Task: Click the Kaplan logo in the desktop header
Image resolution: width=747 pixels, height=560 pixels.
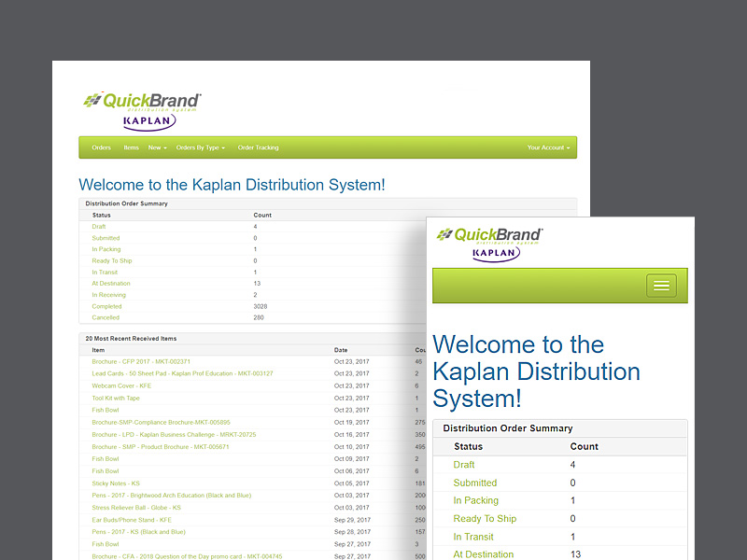Action: 149,122
